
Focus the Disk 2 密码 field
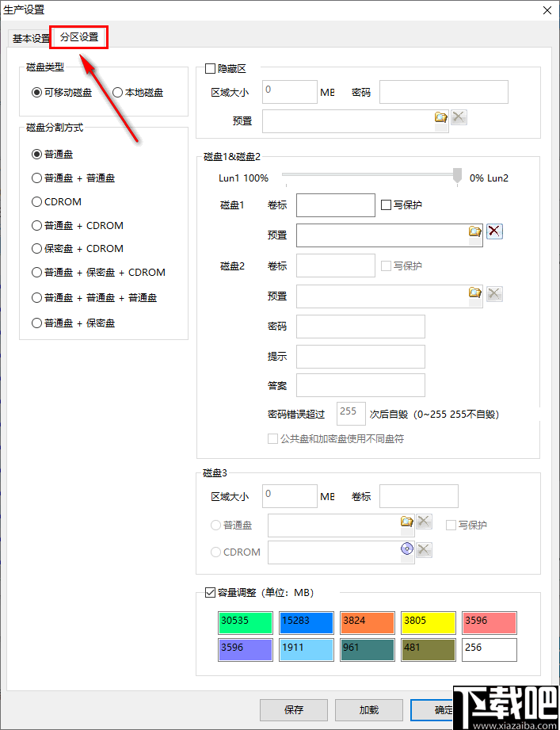click(x=360, y=327)
